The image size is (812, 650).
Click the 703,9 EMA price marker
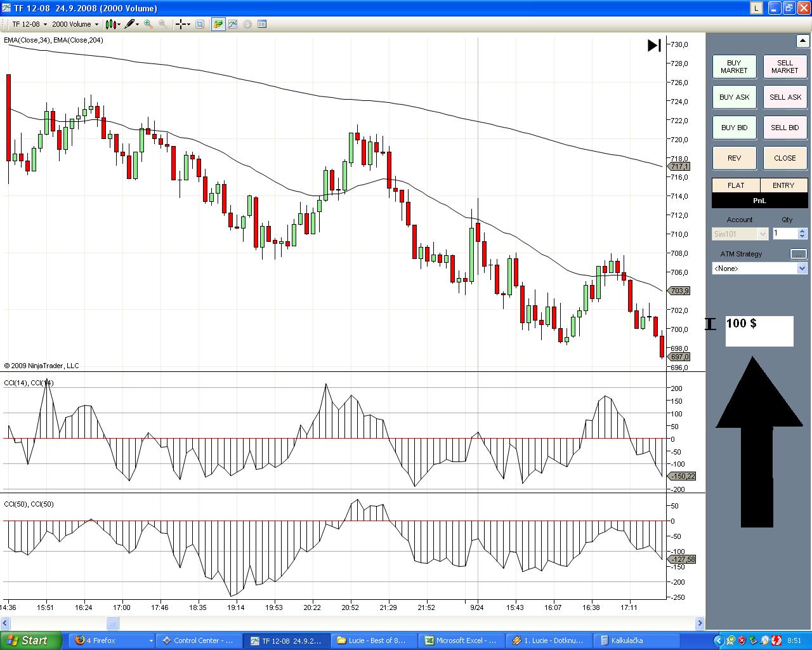(x=679, y=291)
